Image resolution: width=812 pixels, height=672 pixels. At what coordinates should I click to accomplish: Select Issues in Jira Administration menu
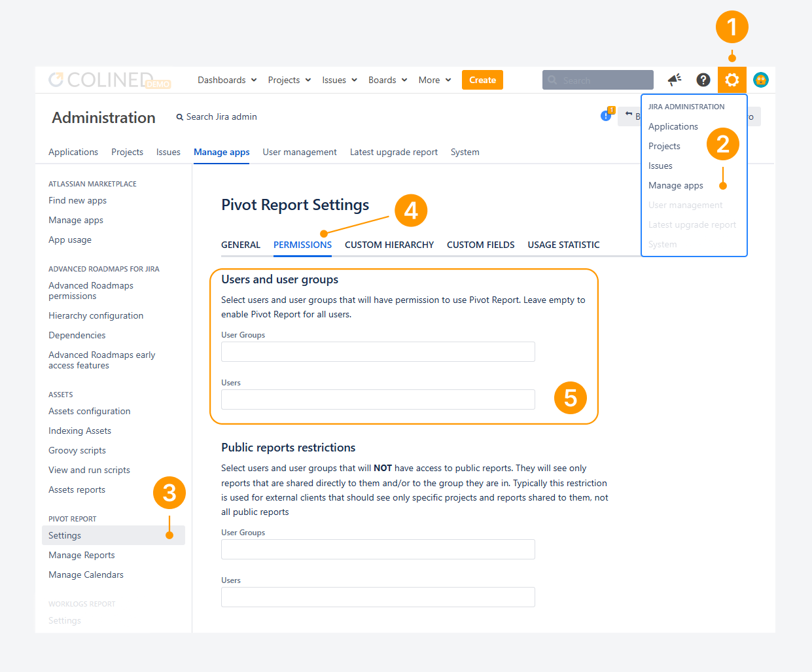(x=660, y=166)
